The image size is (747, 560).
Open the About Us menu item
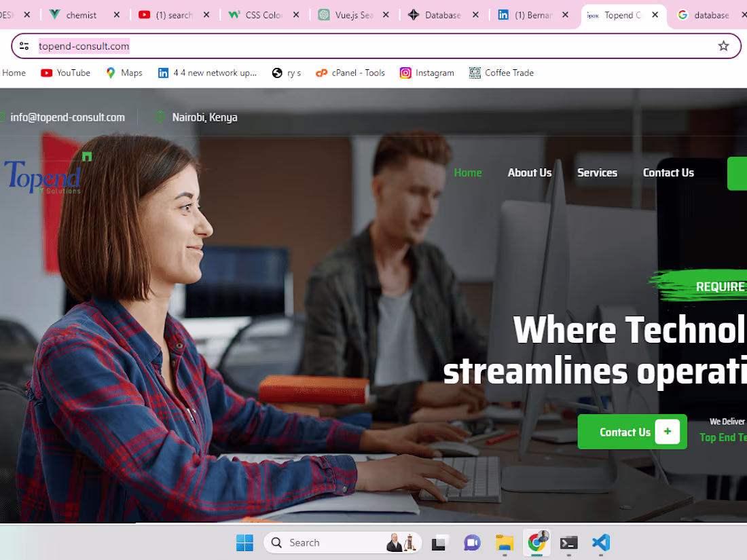530,172
